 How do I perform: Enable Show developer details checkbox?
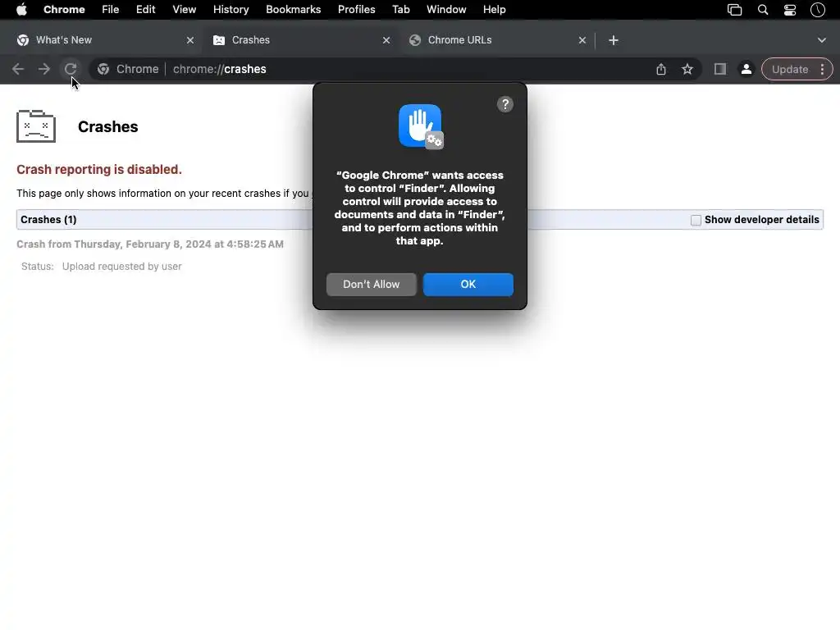click(x=696, y=220)
